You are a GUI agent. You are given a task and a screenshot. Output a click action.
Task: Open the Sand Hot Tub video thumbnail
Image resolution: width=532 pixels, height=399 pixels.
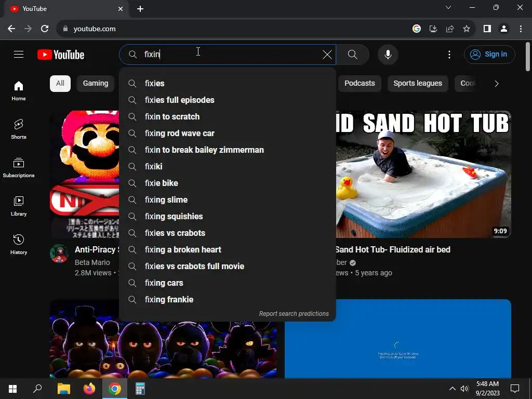(x=423, y=174)
